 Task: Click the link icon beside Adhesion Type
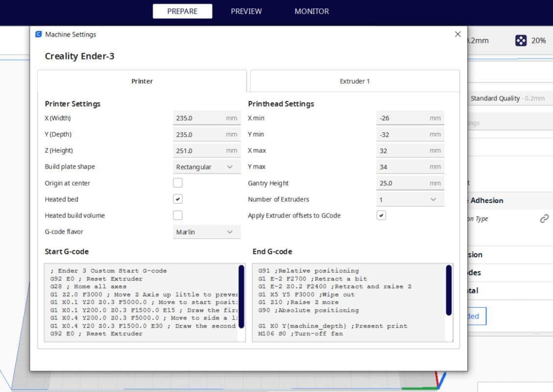point(544,219)
